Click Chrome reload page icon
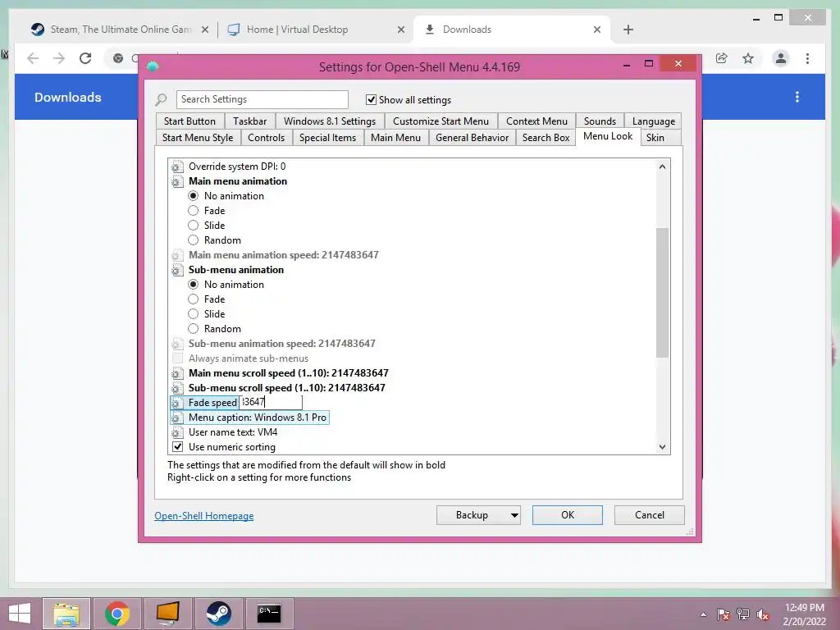The height and width of the screenshot is (630, 840). (85, 58)
